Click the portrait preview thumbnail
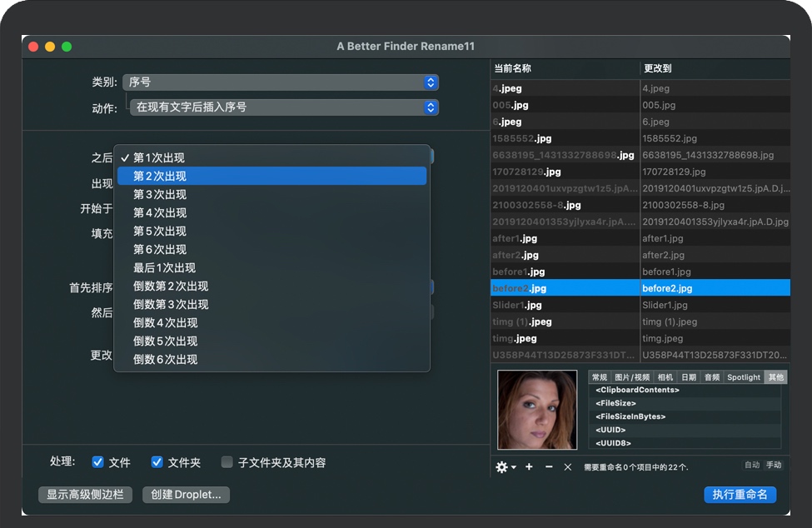Screen dimensions: 812x528 (x=537, y=410)
